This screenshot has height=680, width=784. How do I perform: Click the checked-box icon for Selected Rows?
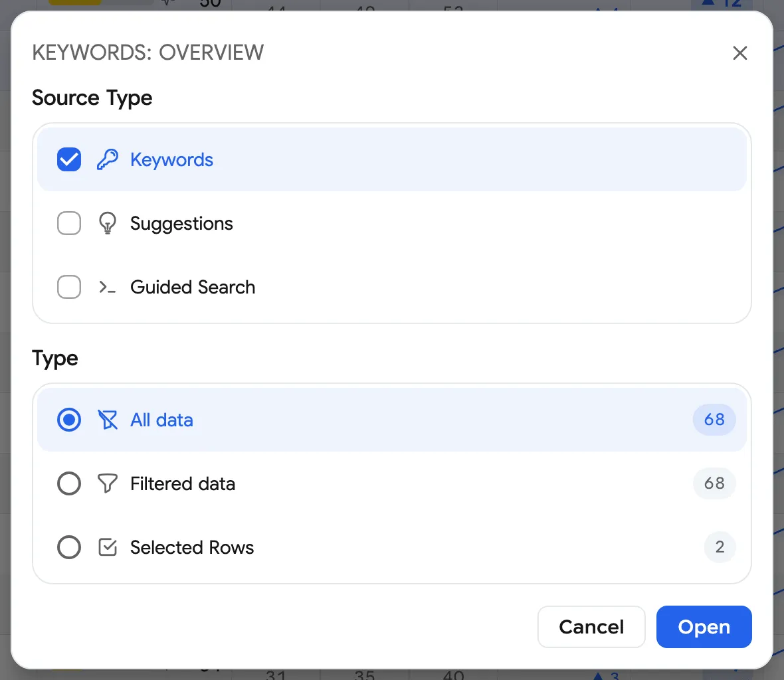[x=108, y=547]
